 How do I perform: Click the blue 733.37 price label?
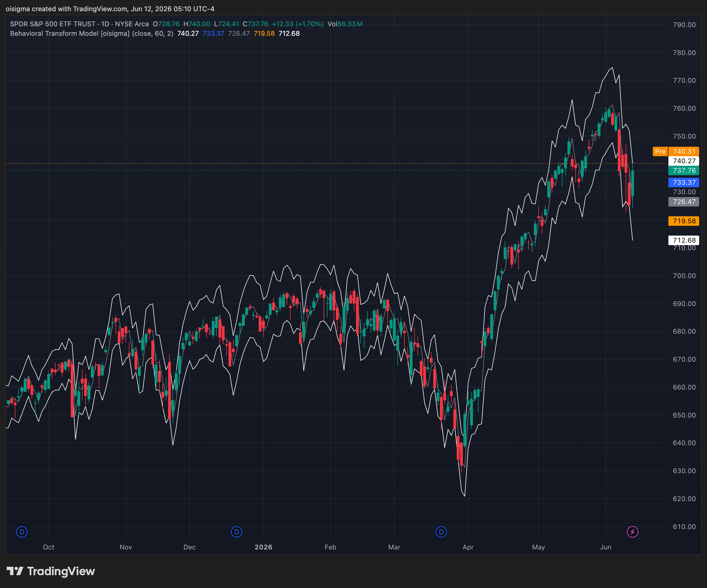pyautogui.click(x=684, y=182)
